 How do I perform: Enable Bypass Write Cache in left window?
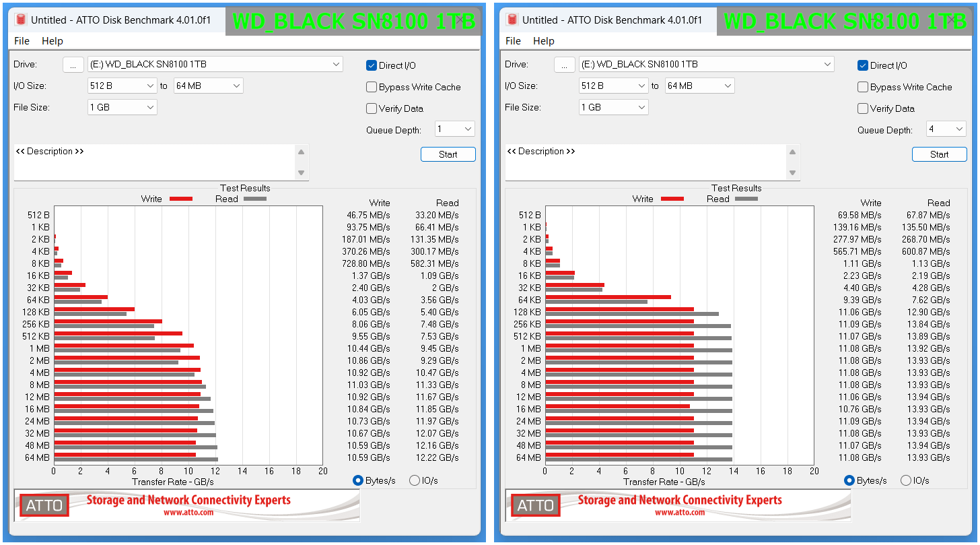(371, 87)
